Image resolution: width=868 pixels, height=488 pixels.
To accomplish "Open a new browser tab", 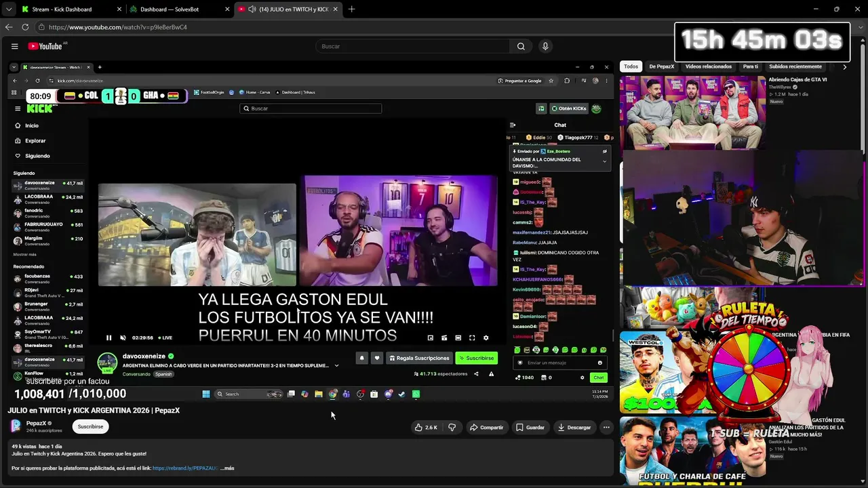I will click(x=351, y=9).
